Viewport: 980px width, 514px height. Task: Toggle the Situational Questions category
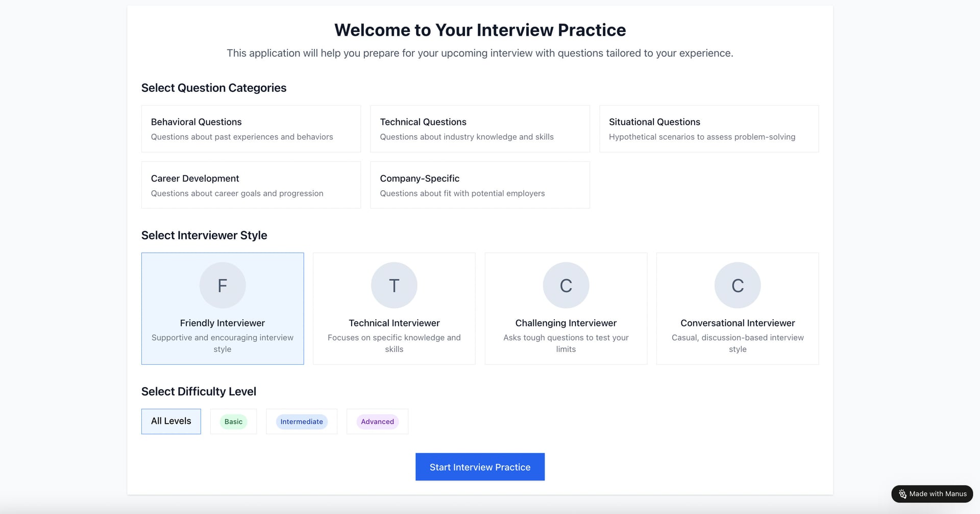coord(708,128)
